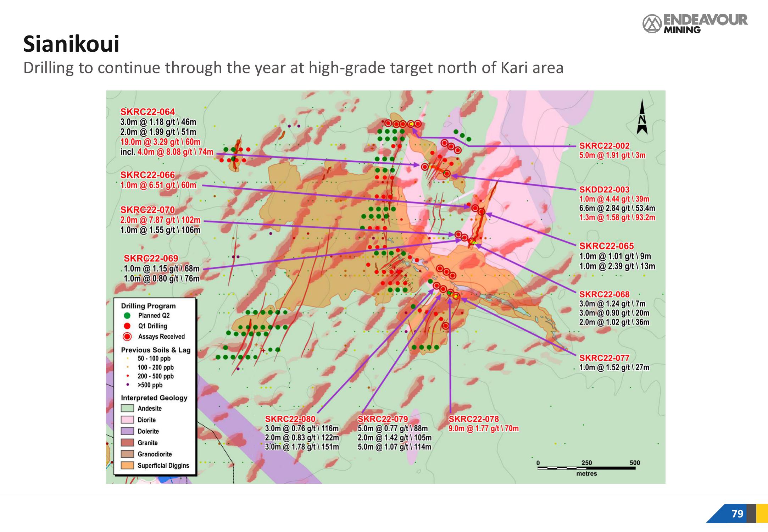Click the Planned Q2 green legend dot
Image resolution: width=768 pixels, height=532 pixels.
(127, 315)
